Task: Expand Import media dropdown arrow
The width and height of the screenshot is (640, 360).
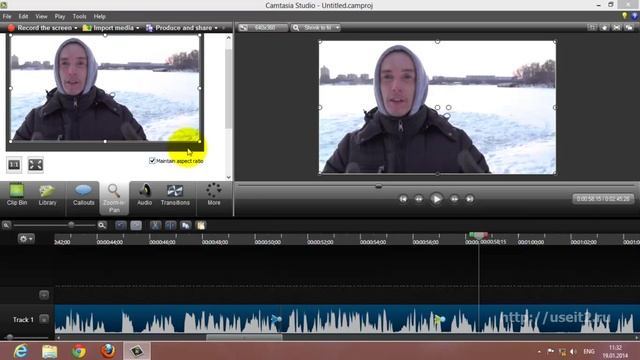Action: [138, 28]
